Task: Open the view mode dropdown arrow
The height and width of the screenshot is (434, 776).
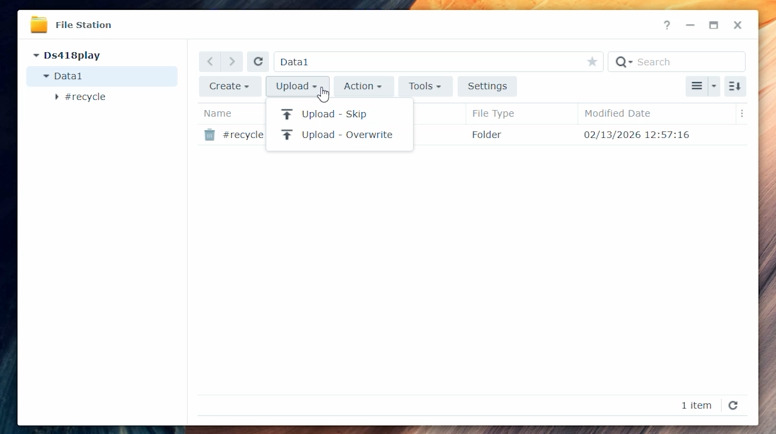Action: [714, 86]
